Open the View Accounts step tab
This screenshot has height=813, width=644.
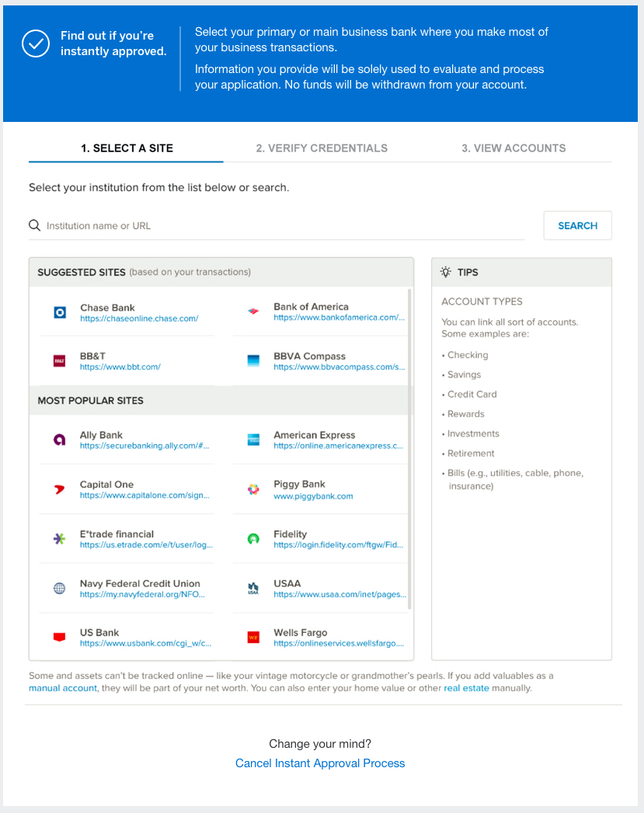(513, 148)
